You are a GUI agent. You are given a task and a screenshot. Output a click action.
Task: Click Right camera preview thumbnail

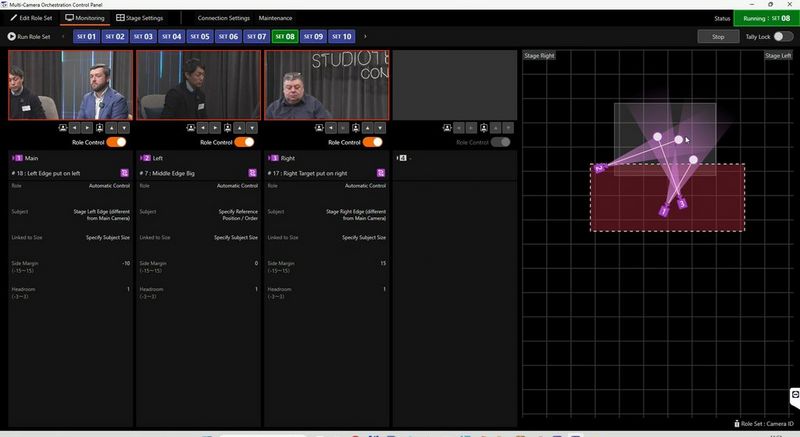coord(327,85)
